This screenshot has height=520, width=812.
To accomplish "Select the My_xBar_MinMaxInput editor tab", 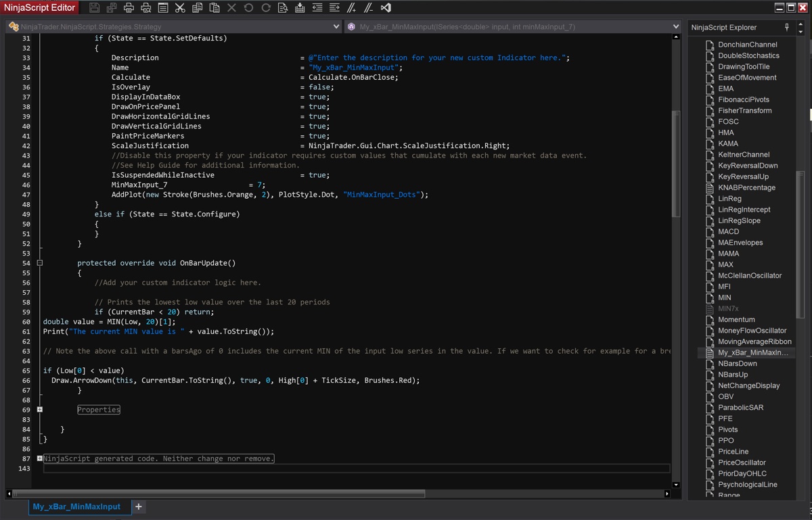I will pyautogui.click(x=76, y=506).
